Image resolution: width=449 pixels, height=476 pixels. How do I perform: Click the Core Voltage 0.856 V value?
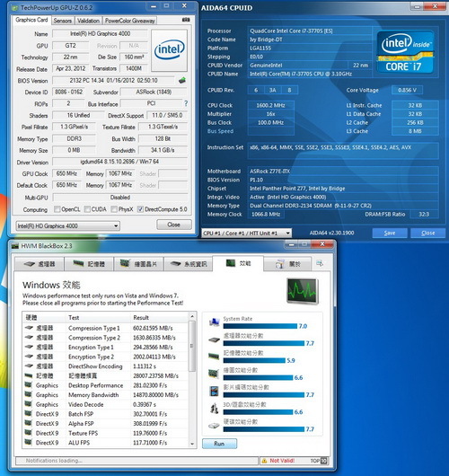(407, 90)
